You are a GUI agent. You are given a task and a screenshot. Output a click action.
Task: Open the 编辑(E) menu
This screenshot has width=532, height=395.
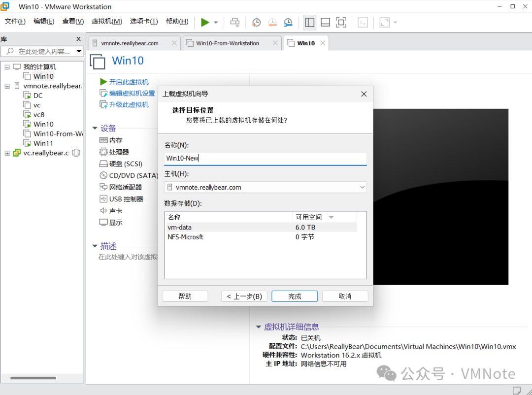44,21
